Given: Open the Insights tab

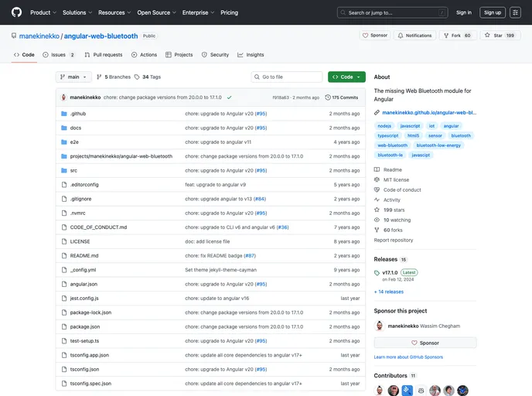Looking at the screenshot, I should pyautogui.click(x=251, y=55).
